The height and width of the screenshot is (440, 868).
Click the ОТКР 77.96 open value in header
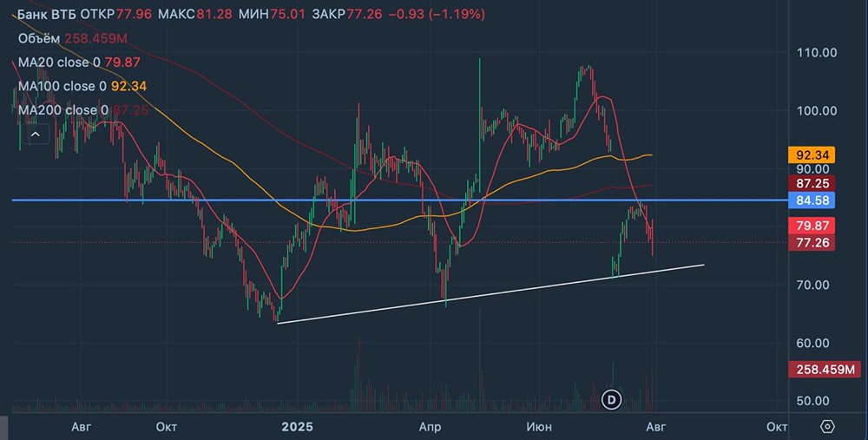[115, 14]
